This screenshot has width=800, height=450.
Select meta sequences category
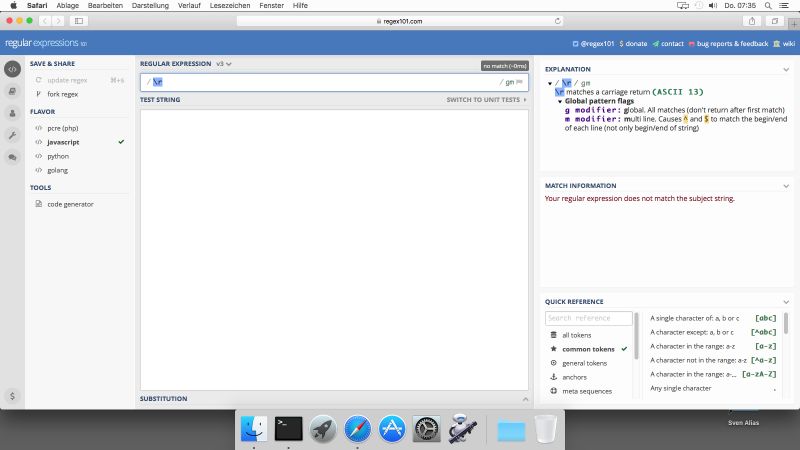tap(589, 391)
